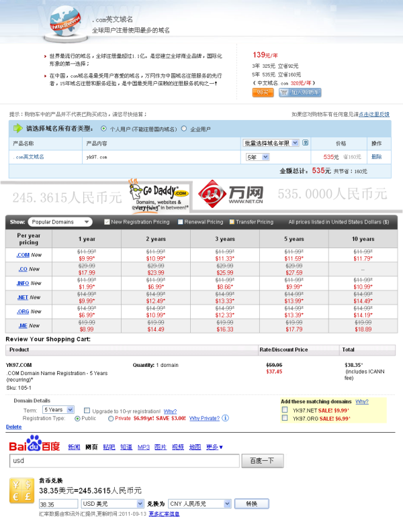
Task: Click the Go Daddy logo
Action: (x=159, y=197)
